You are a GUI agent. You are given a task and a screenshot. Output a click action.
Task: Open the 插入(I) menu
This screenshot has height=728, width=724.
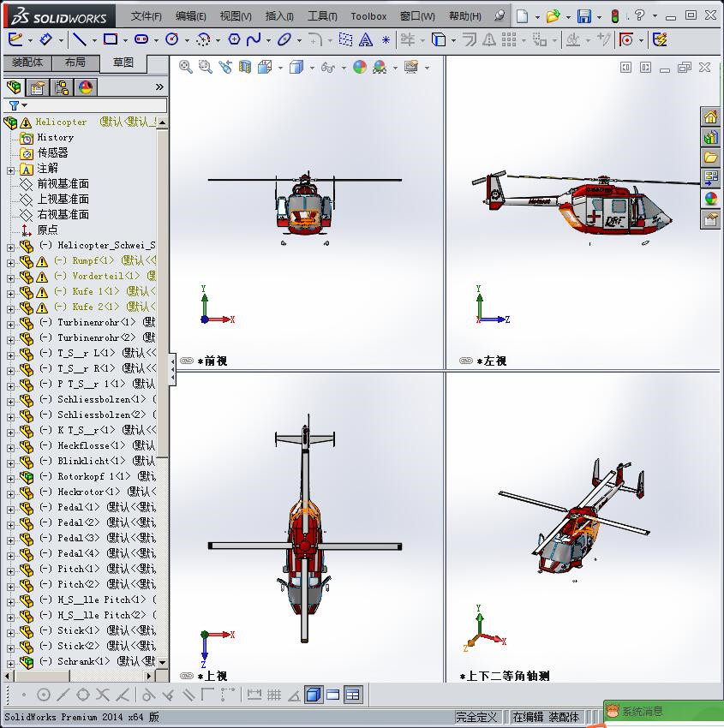(x=279, y=16)
